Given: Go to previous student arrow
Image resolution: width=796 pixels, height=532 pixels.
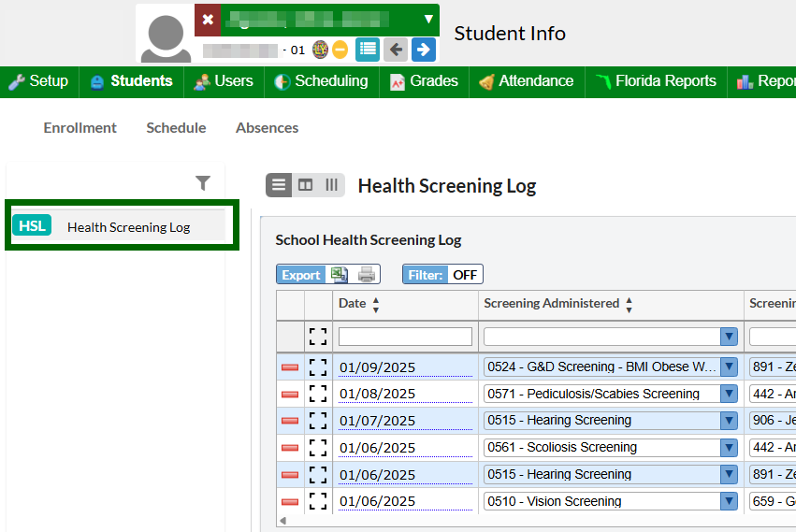Looking at the screenshot, I should pyautogui.click(x=396, y=50).
